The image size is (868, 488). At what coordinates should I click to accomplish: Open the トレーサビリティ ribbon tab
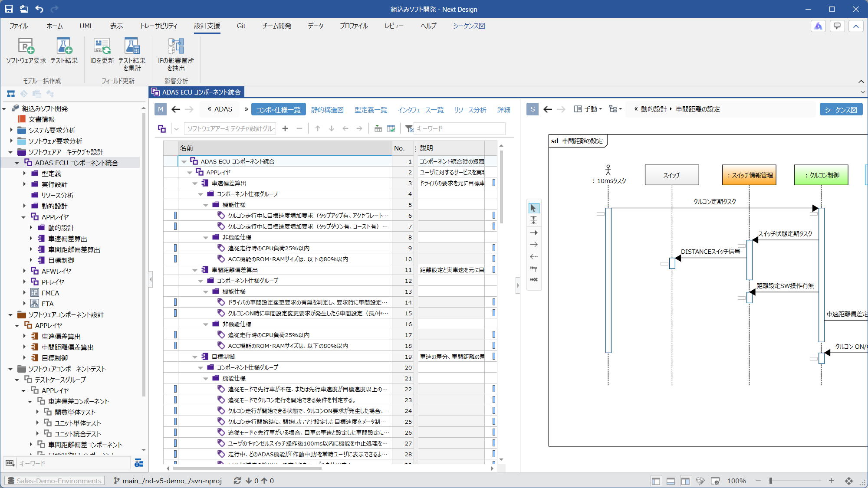pyautogui.click(x=158, y=26)
